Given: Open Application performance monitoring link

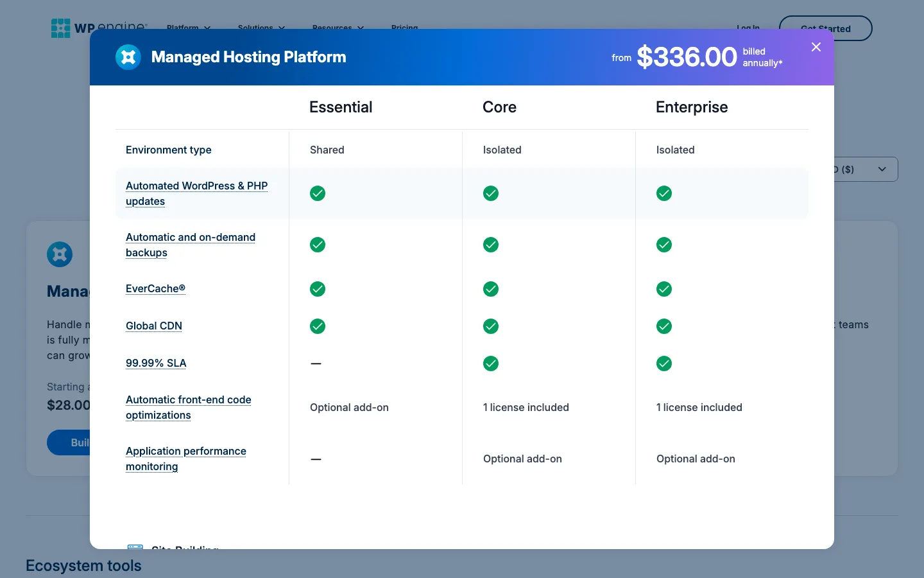Looking at the screenshot, I should 186,459.
